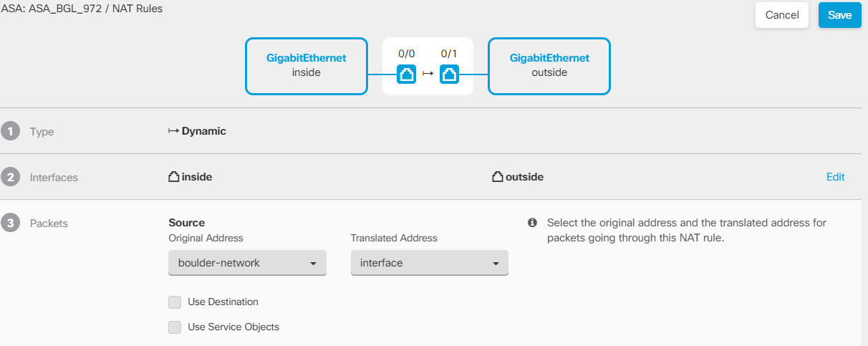The width and height of the screenshot is (868, 346).
Task: Click the step 3 Packets number badge
Action: (10, 223)
